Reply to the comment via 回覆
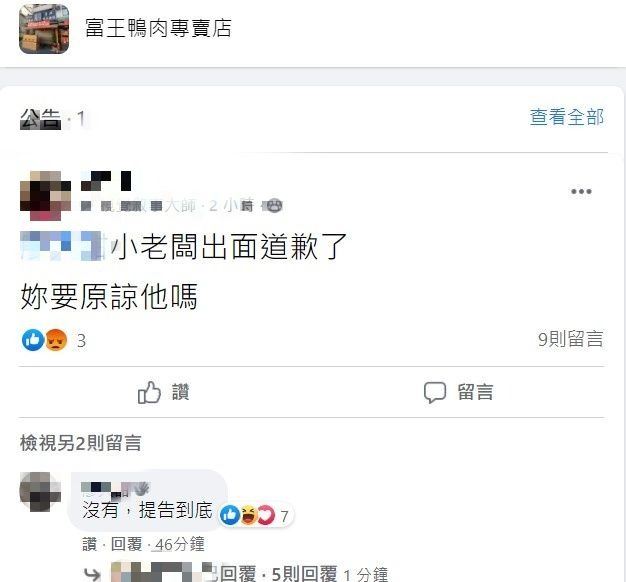 point(126,544)
